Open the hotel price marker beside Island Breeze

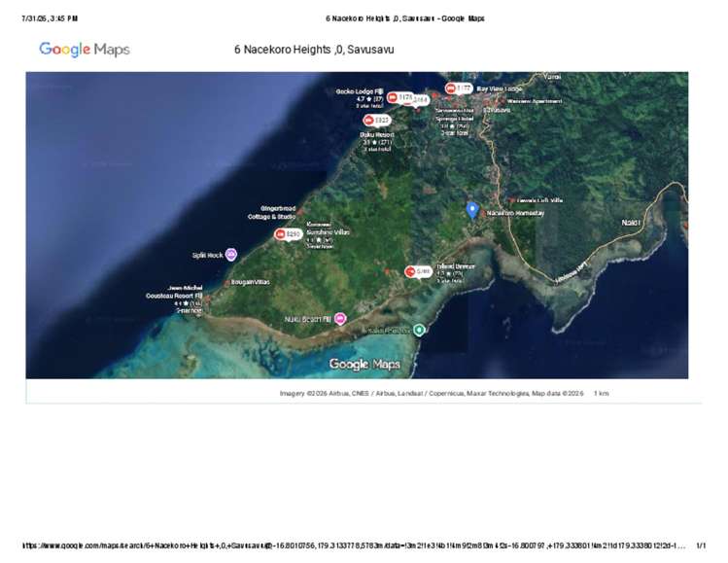[x=418, y=271]
